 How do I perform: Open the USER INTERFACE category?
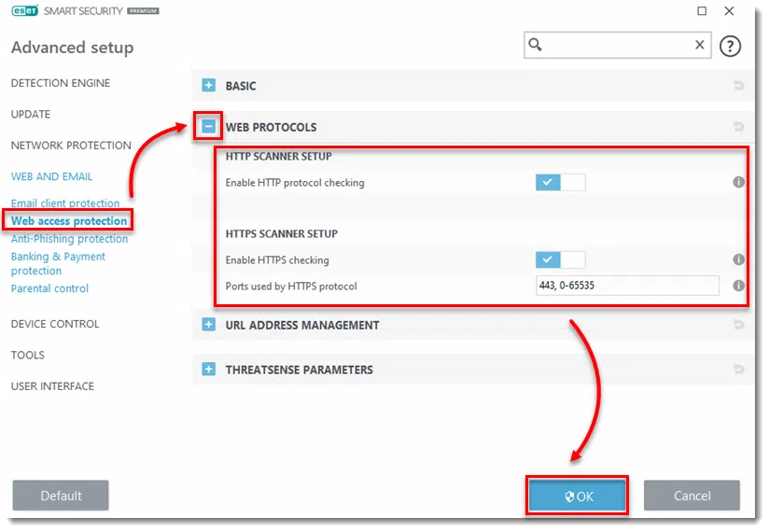[52, 386]
